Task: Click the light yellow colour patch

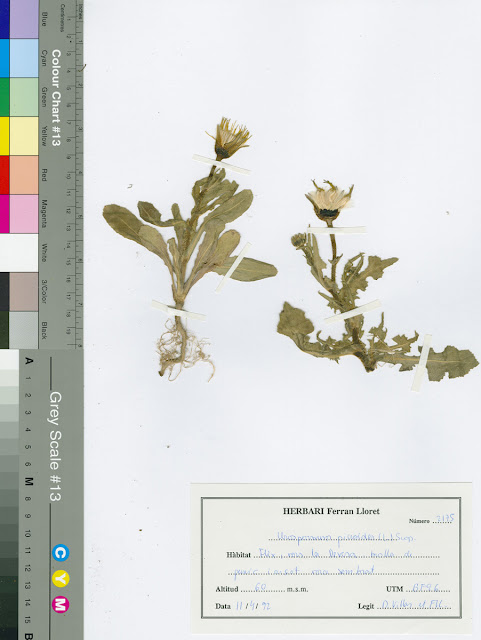Action: [x=24, y=136]
